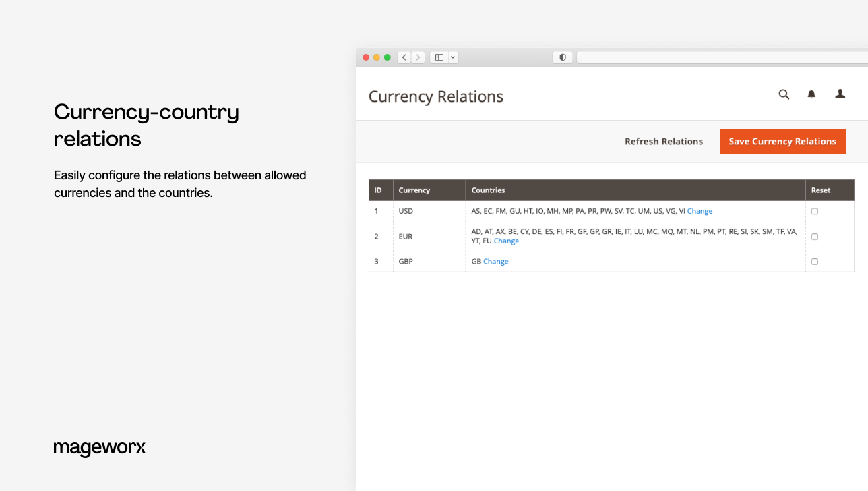Screen dimensions: 868x491
Task: Enable the Reset checkbox for USD
Action: point(814,211)
